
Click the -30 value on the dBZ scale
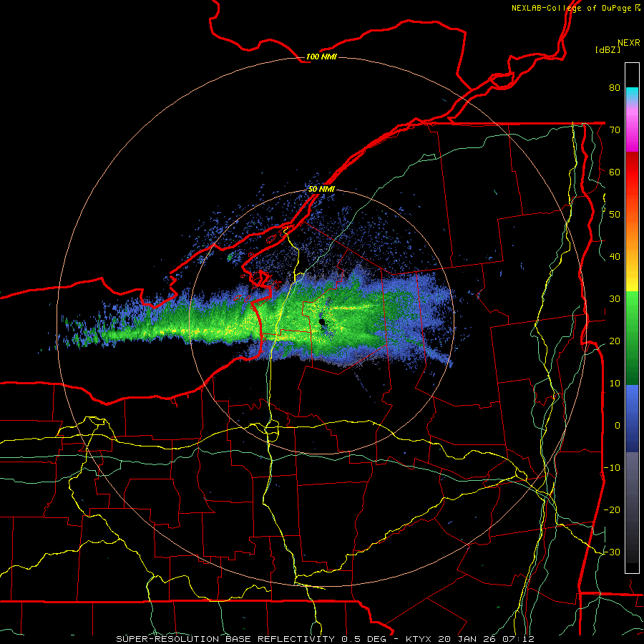coord(612,552)
